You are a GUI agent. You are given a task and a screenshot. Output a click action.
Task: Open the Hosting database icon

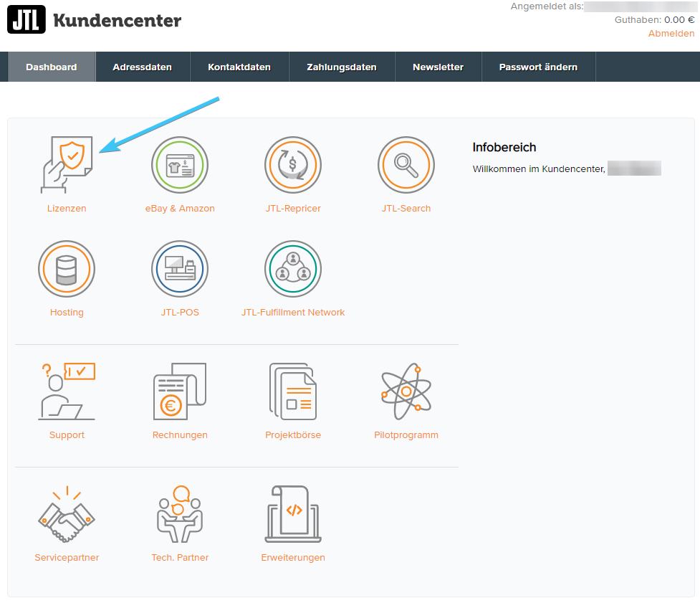pyautogui.click(x=67, y=269)
